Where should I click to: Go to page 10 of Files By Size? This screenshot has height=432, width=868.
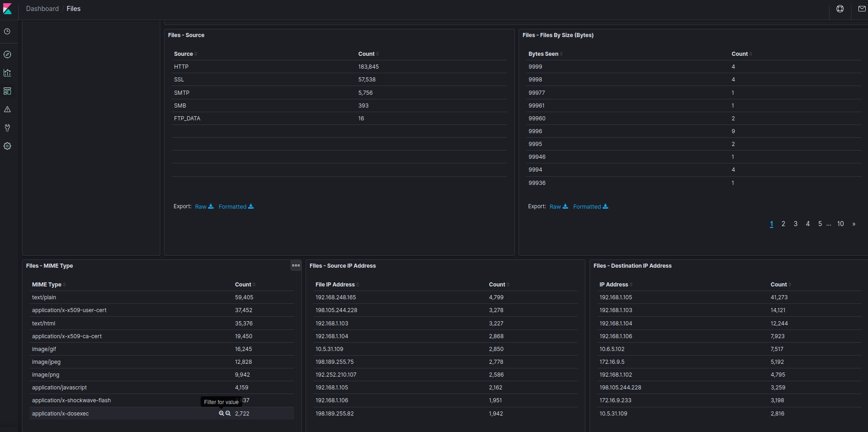point(841,224)
